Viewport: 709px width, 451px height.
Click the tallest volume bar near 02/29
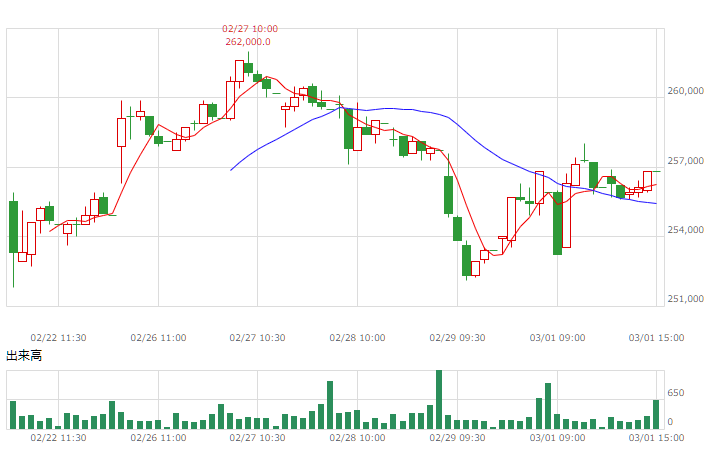(x=439, y=399)
